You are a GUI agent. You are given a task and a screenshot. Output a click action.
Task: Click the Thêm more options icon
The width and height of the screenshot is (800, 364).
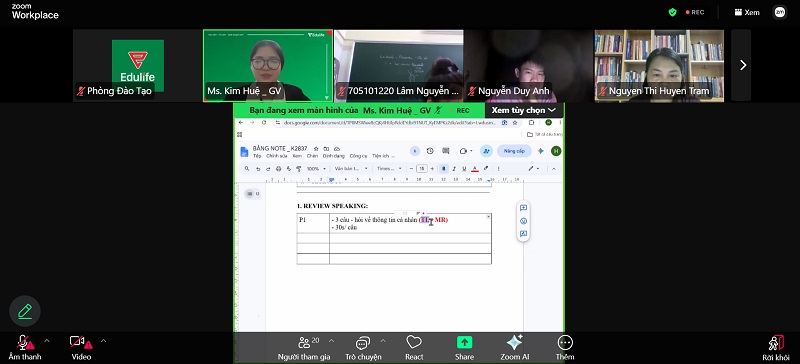[565, 347]
